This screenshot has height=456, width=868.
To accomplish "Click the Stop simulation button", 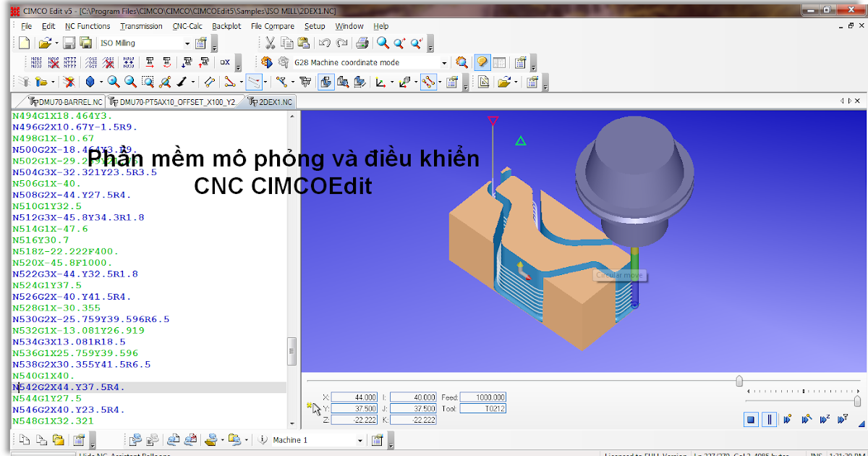I will click(x=751, y=418).
